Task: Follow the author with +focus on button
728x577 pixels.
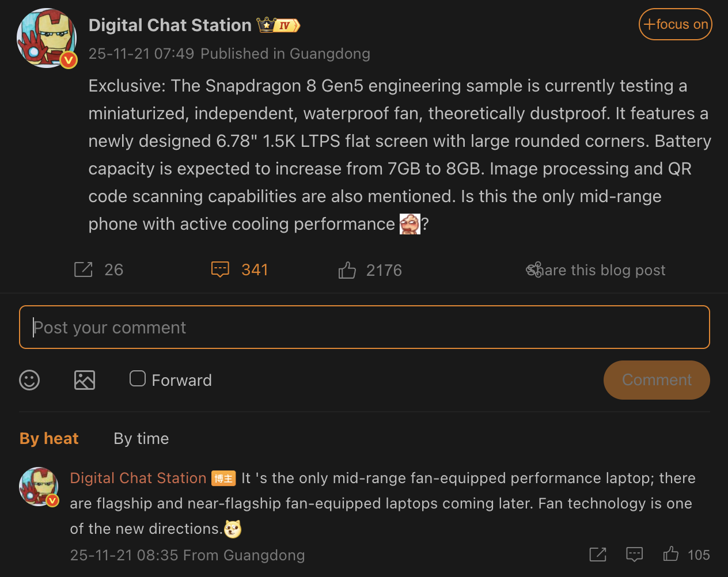Action: pos(675,24)
